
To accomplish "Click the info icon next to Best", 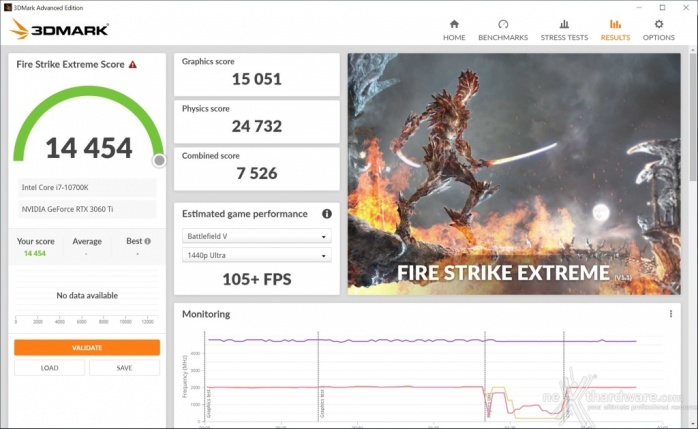I will (147, 241).
